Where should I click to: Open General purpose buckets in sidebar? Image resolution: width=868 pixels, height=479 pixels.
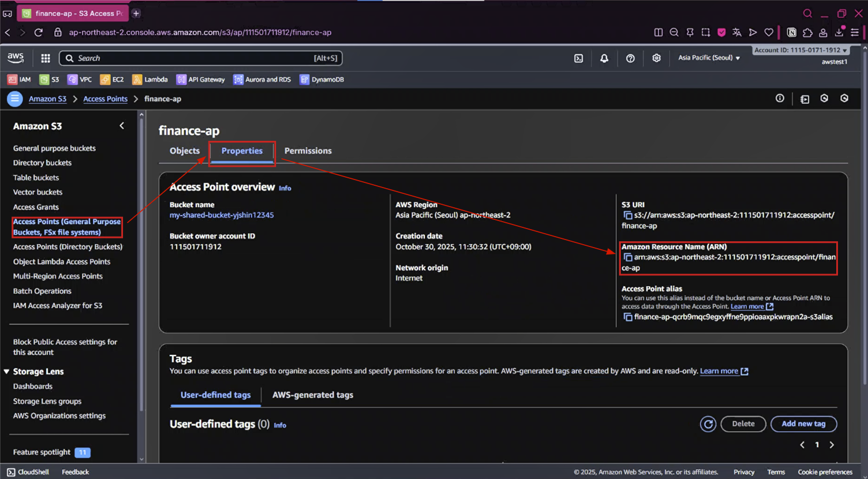[54, 148]
